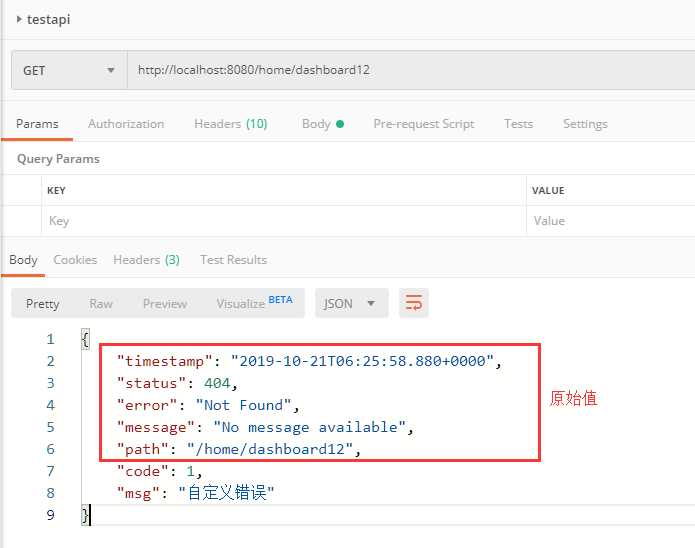Select the Raw view button

click(x=101, y=304)
